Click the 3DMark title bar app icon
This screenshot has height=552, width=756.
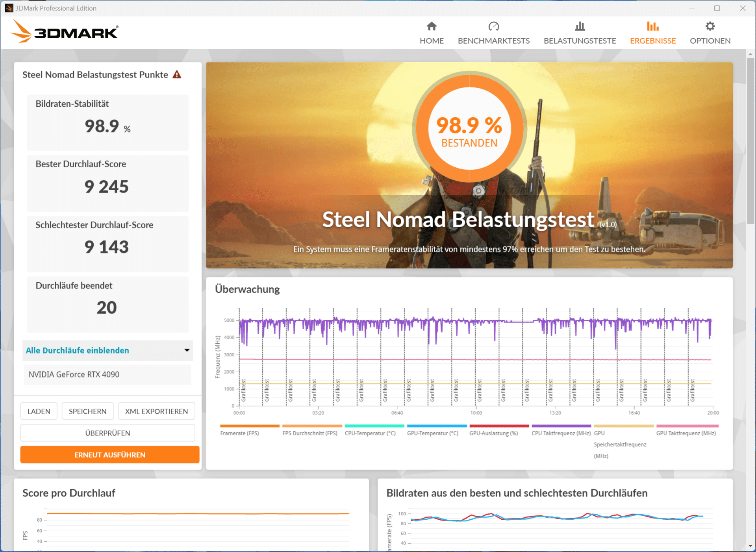coord(9,8)
